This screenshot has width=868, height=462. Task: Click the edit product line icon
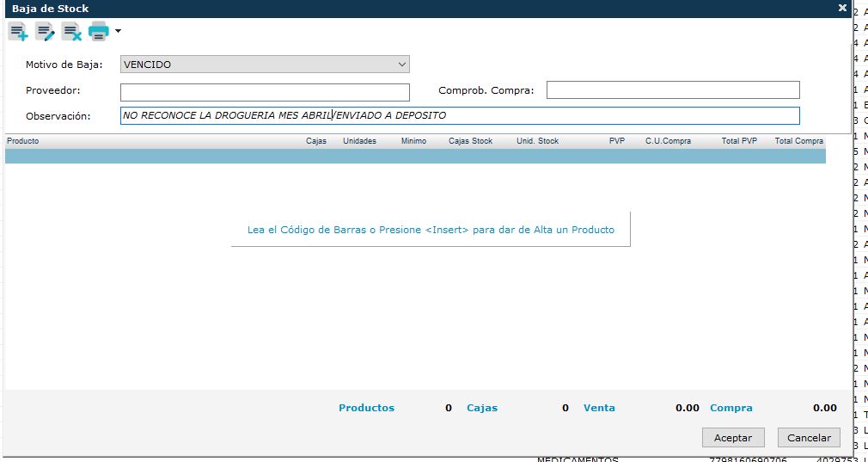(45, 32)
